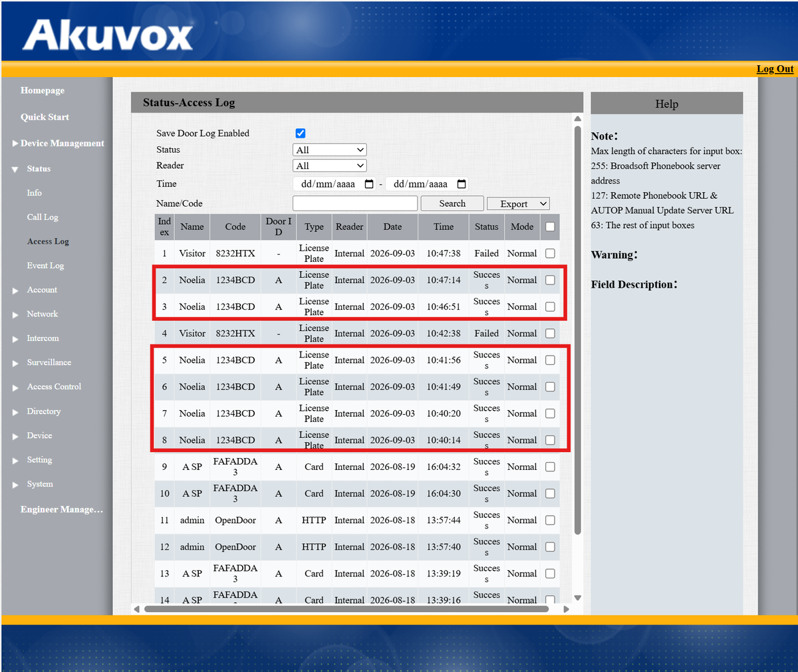This screenshot has height=672, width=798.
Task: Check the select-all checkbox in table header
Action: [x=550, y=227]
